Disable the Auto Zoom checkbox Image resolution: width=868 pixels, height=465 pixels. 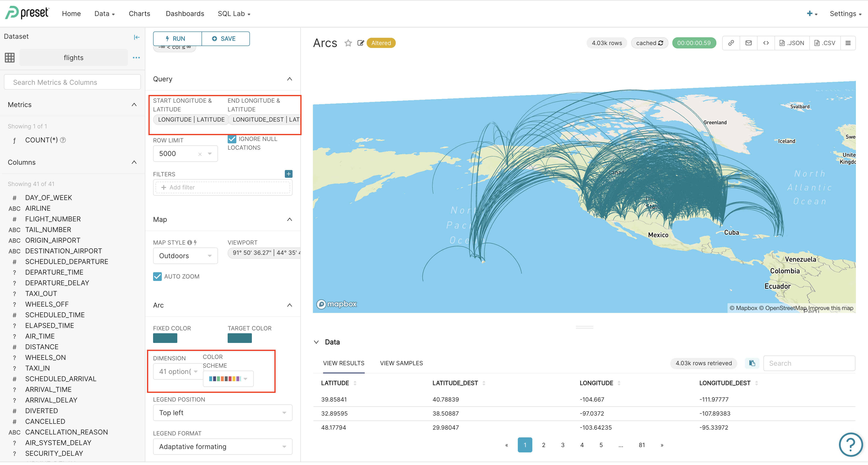pos(157,276)
